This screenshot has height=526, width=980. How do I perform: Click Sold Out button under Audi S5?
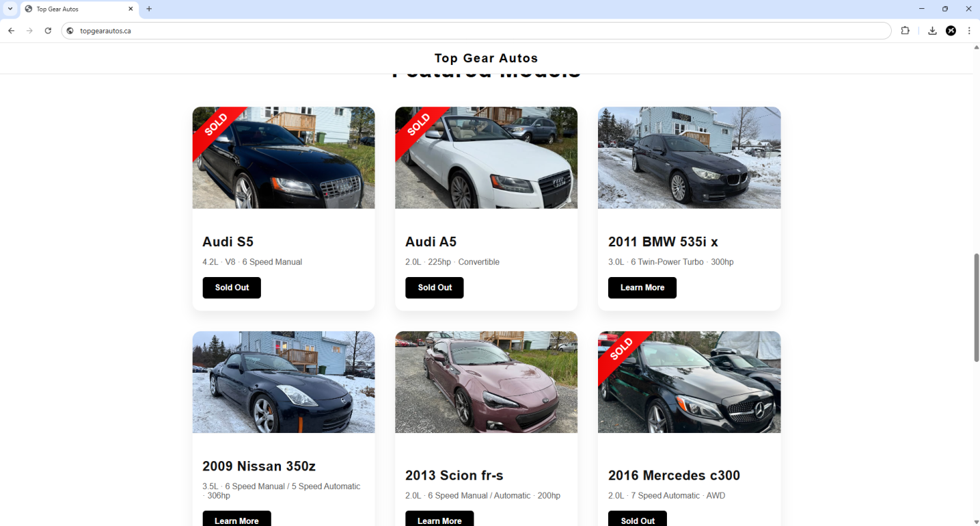(232, 288)
